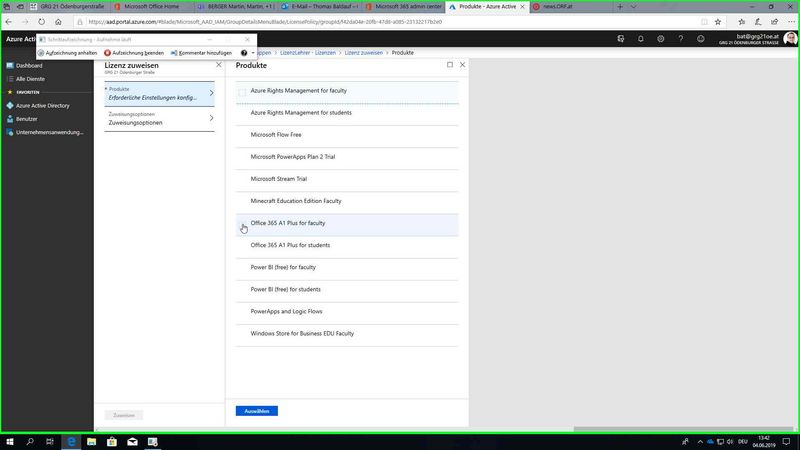Select Azure Rights Management for students
The height and width of the screenshot is (450, 800).
[347, 113]
